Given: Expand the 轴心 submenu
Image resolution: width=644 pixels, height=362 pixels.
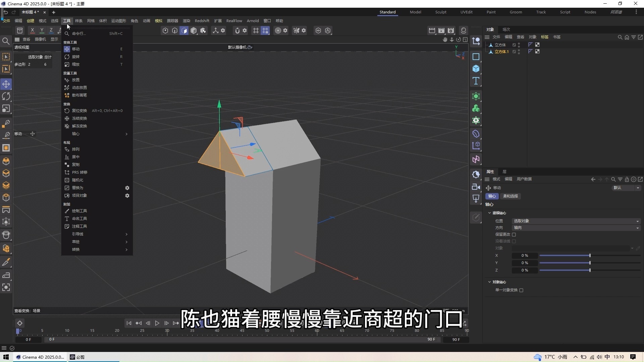Looking at the screenshot, I should coord(97,134).
